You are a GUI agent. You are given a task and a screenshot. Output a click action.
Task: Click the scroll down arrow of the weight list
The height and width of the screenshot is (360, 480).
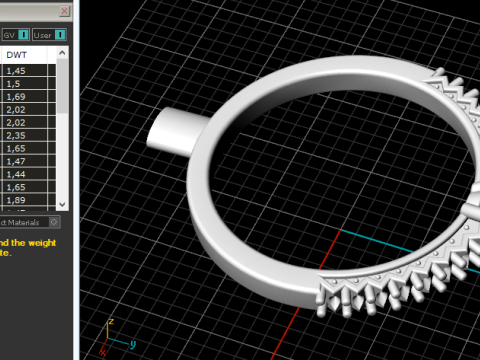(62, 204)
